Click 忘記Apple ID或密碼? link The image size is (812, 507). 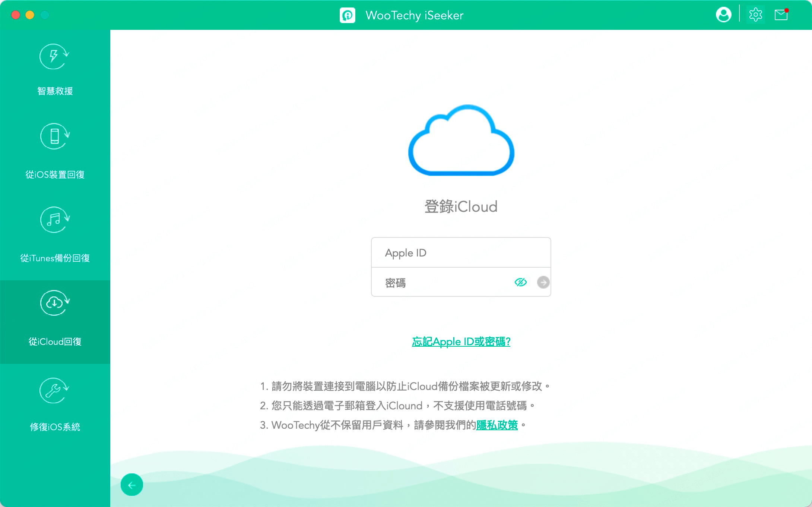pos(461,342)
